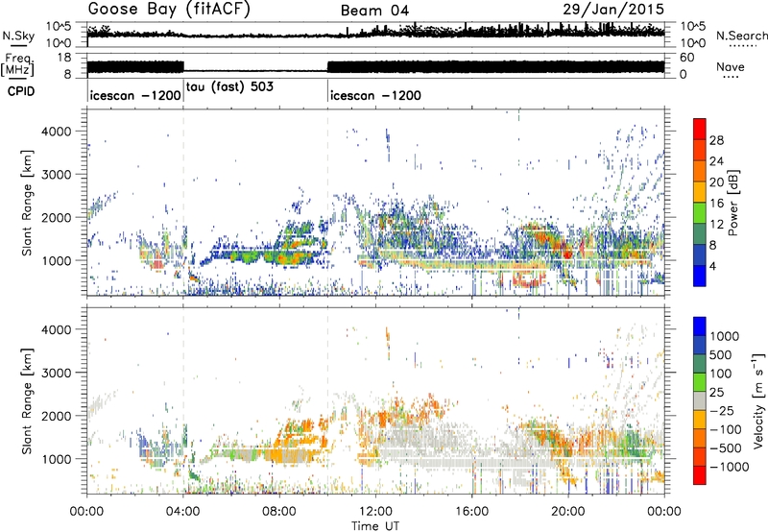This screenshot has height=532, width=768.
Task: Click the '20:00' time axis tick label
Action: [x=568, y=512]
